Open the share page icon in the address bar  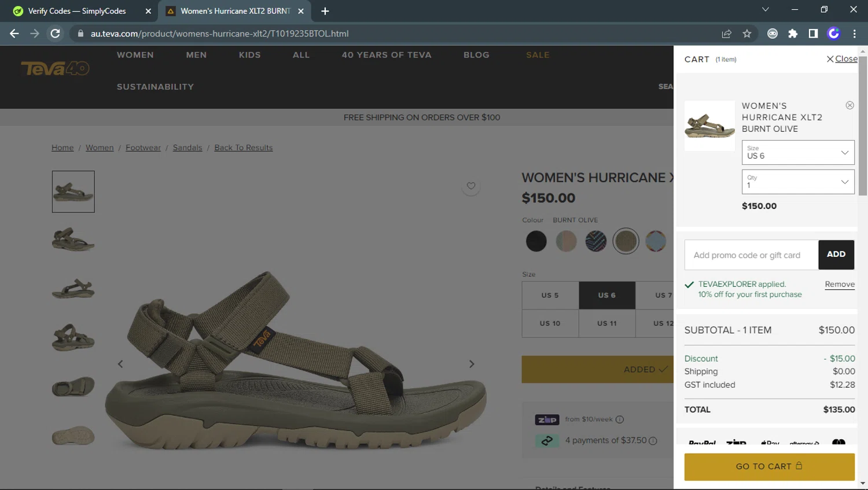pyautogui.click(x=727, y=34)
